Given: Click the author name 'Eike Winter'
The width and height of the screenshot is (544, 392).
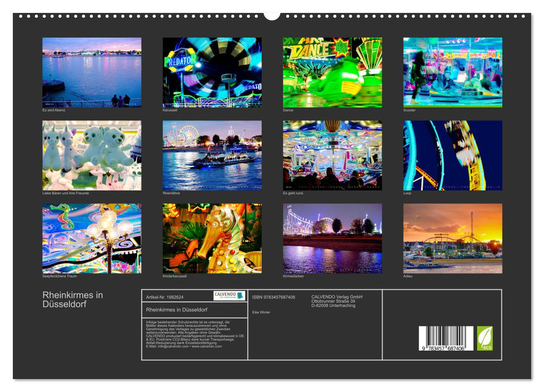Looking at the screenshot, I should coord(261,311).
